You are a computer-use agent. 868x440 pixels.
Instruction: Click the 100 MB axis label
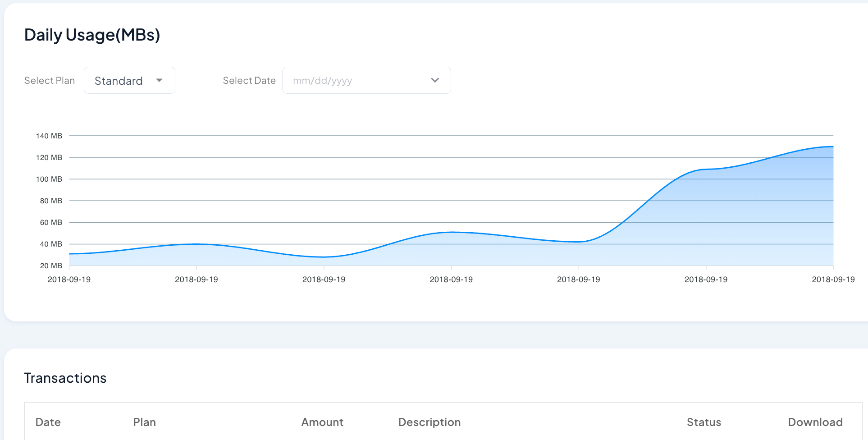click(49, 179)
